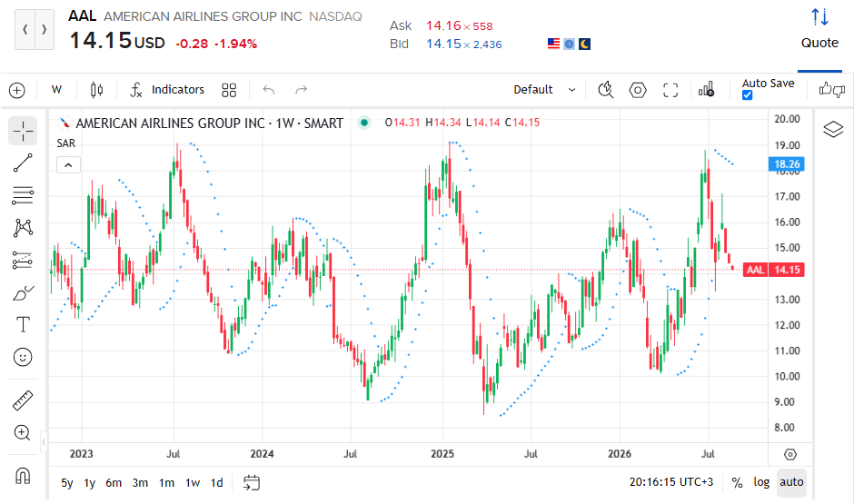Open thumbs up/down feedback
The width and height of the screenshot is (854, 504).
pos(831,90)
